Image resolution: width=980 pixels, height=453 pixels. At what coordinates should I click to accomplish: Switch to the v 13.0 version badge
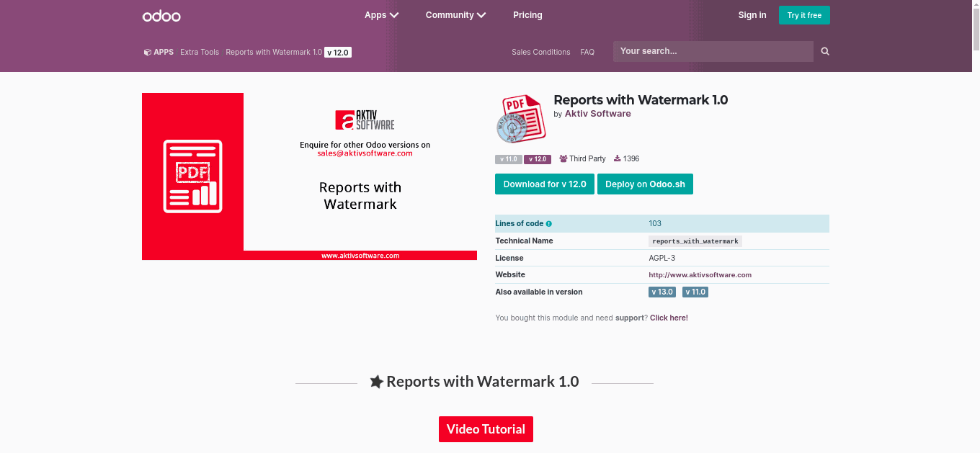(662, 292)
